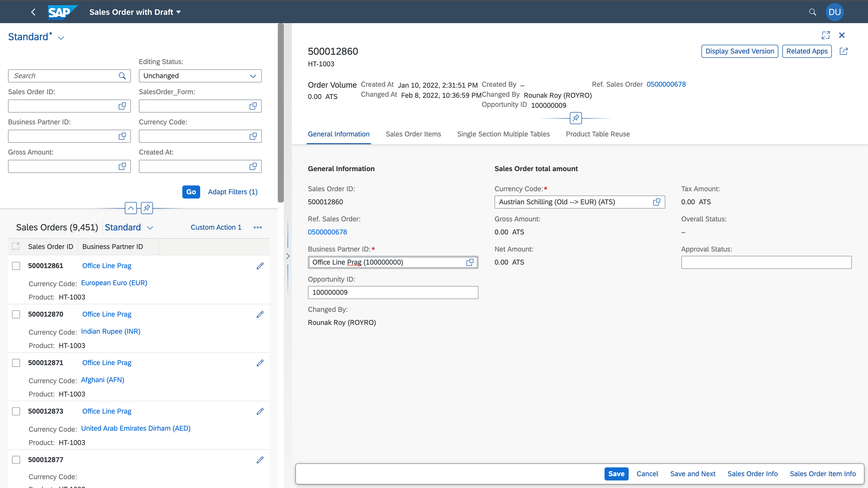This screenshot has height=488, width=868.
Task: Tick the checkbox for order 500012861
Action: [16, 266]
